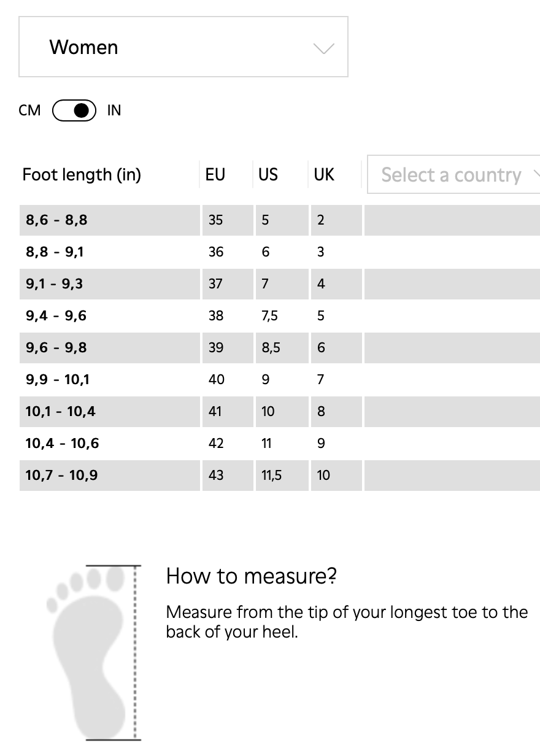
Task: Select the 10,4 - 10,6 foot length row
Action: click(62, 444)
